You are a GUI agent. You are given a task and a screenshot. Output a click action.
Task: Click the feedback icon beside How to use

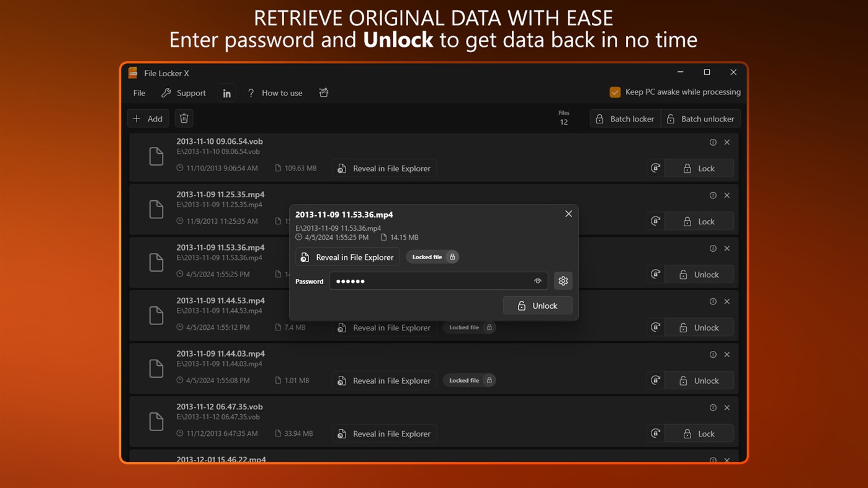click(323, 92)
